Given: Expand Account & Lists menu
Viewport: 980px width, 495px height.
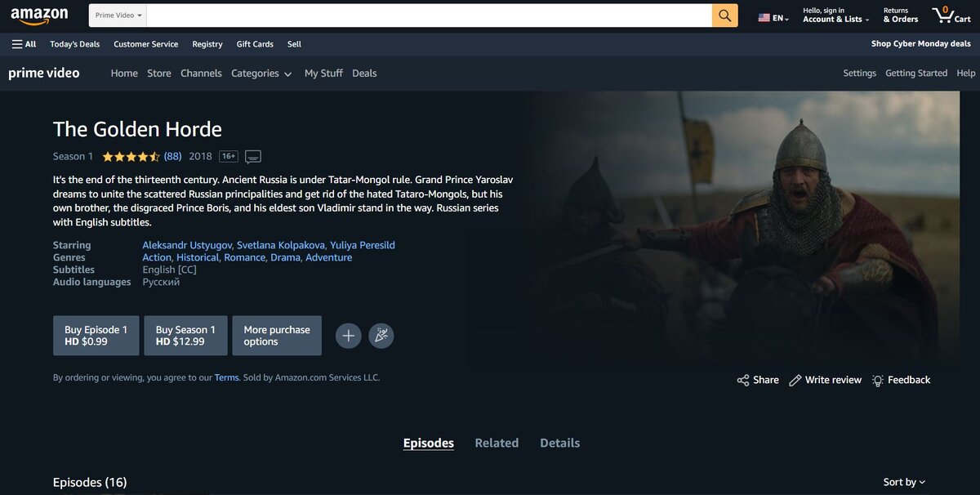Looking at the screenshot, I should coord(835,16).
